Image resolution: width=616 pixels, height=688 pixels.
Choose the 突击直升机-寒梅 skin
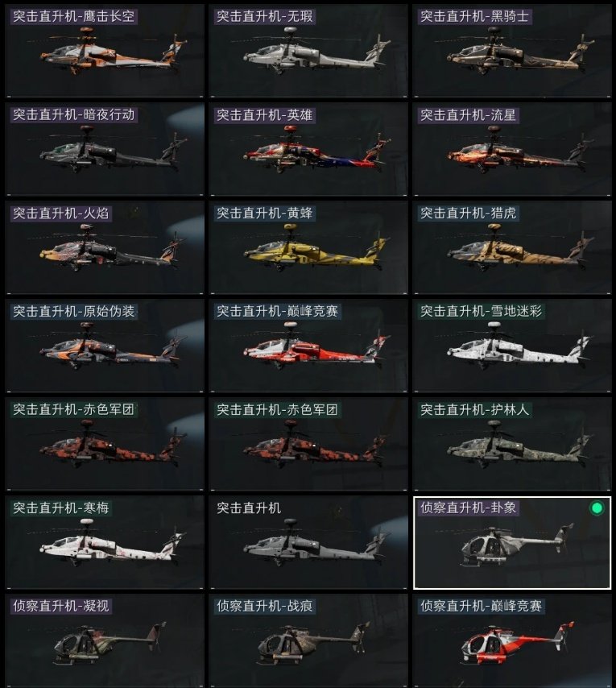point(105,542)
